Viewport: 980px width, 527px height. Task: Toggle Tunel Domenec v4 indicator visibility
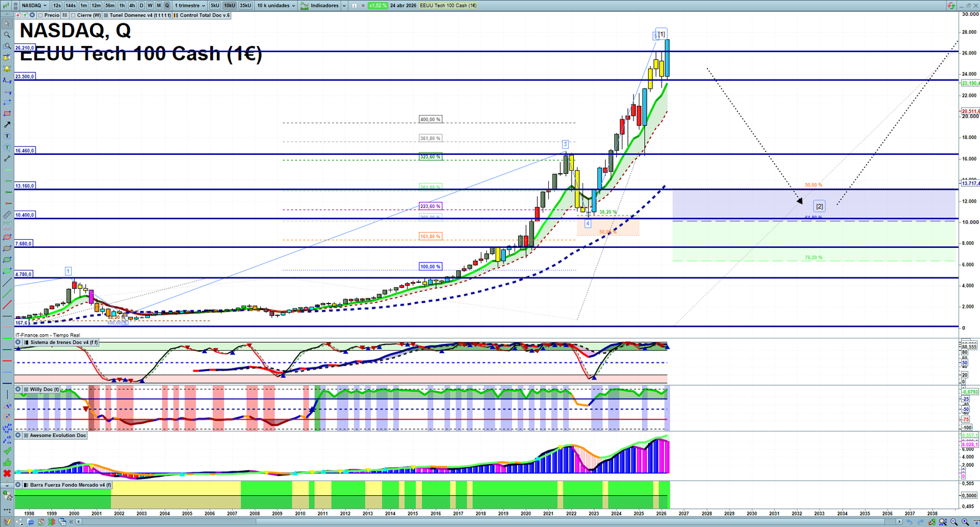pyautogui.click(x=106, y=15)
